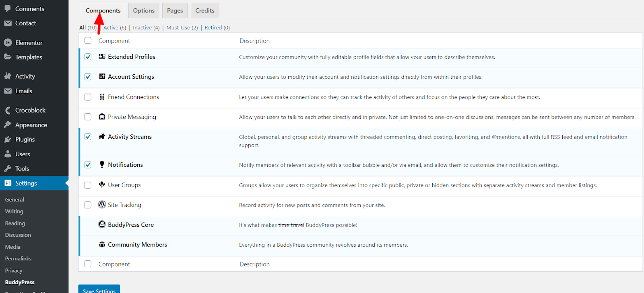Image resolution: width=644 pixels, height=293 pixels.
Task: Filter components by Active (6)
Action: (x=115, y=28)
